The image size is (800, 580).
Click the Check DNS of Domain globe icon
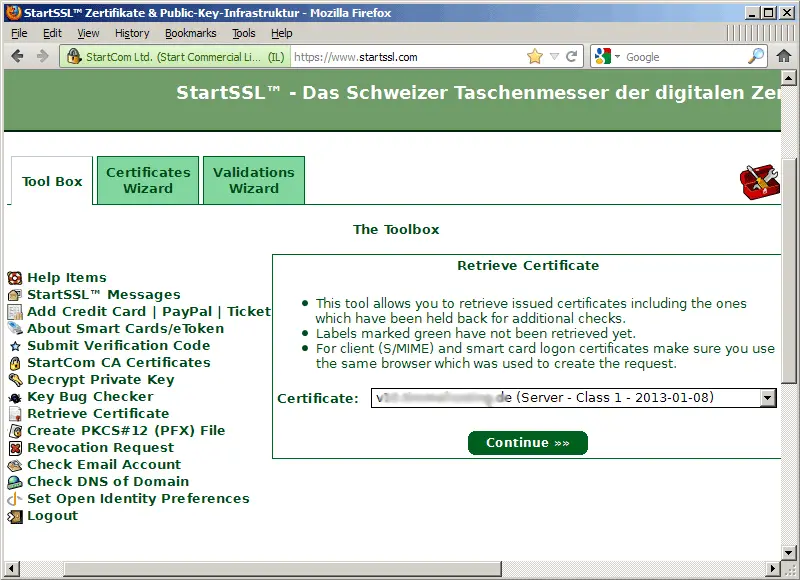13,481
